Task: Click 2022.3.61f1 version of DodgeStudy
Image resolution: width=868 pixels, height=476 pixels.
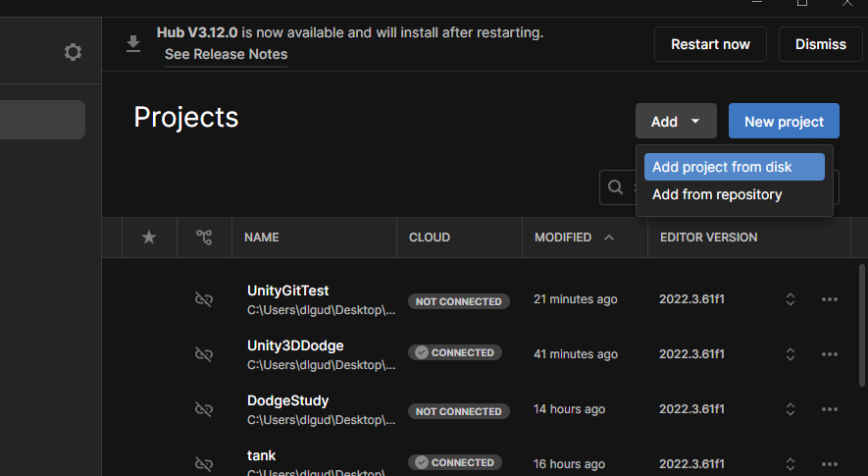Action: [x=691, y=409]
